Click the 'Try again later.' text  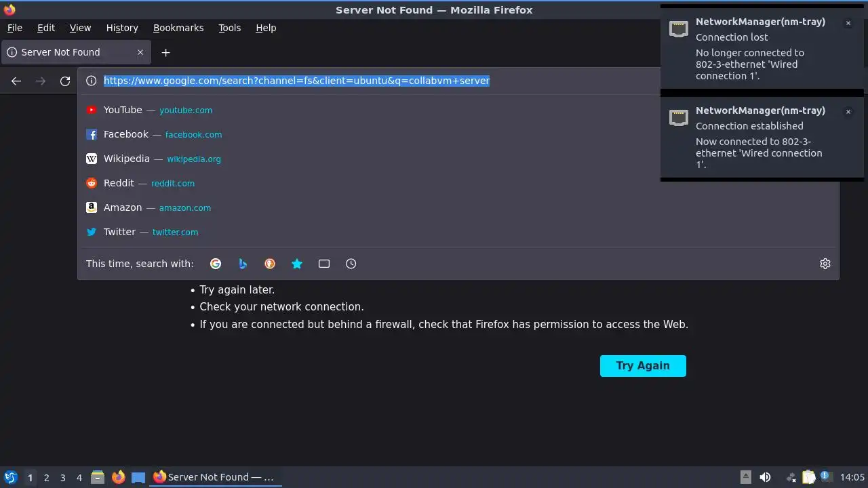coord(237,289)
